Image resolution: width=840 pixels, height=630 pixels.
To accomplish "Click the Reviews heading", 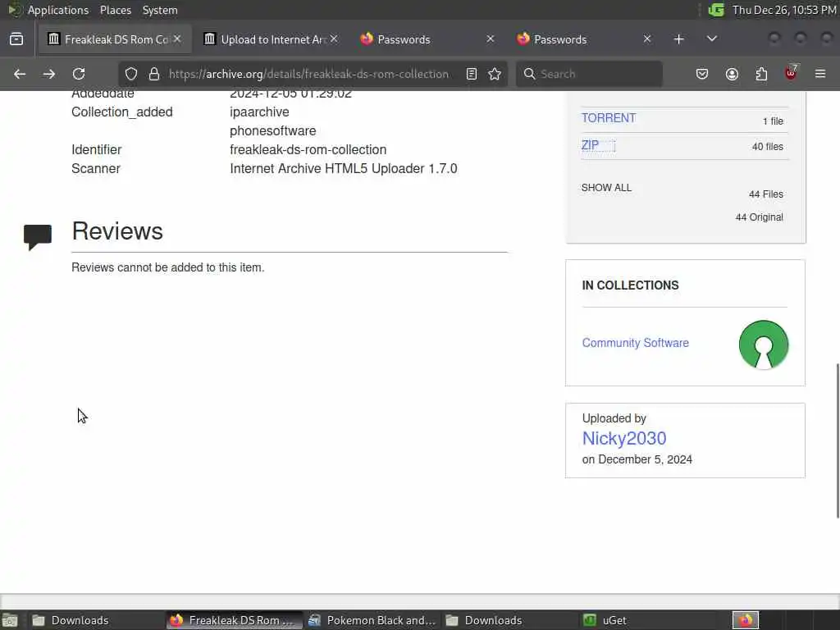I will (117, 231).
